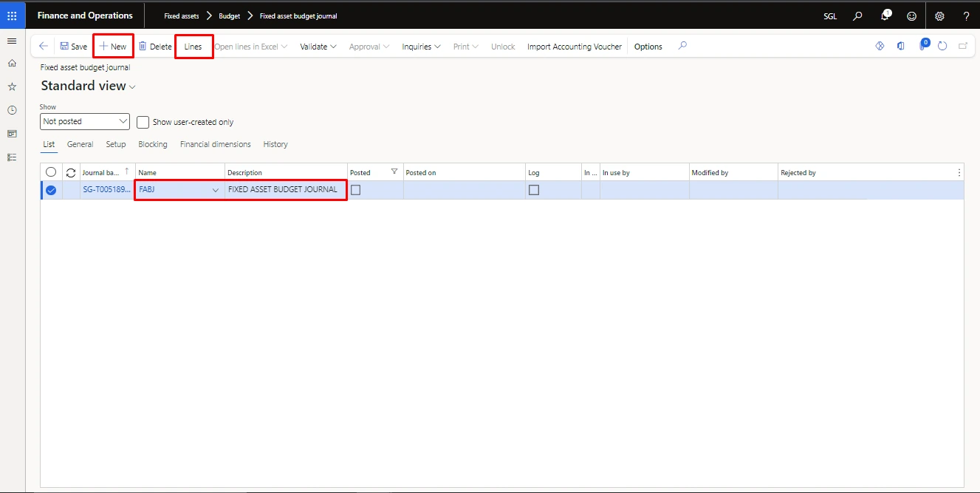This screenshot has height=493, width=980.
Task: Click Unlock in action pane
Action: (503, 47)
